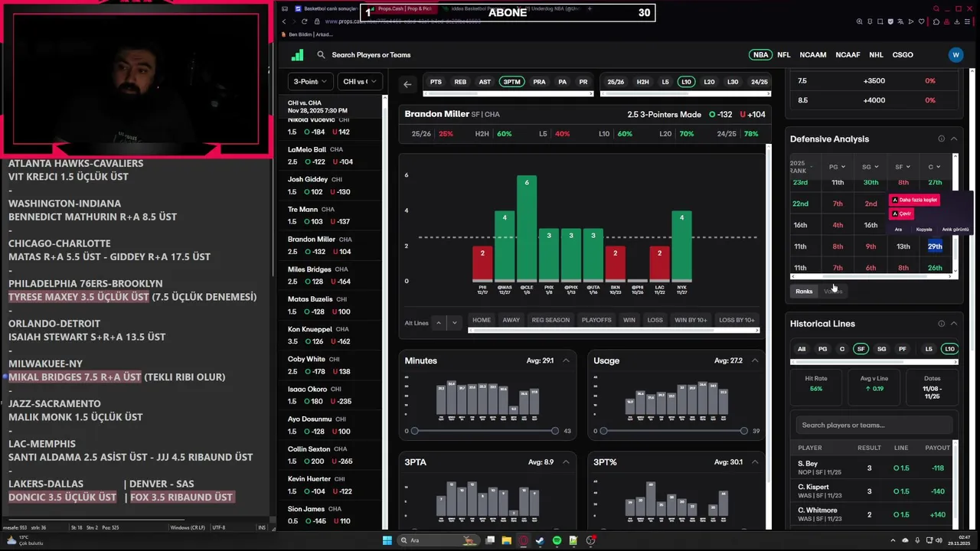Viewport: 980px width, 551px height.
Task: Collapse the Historical Lines panel
Action: tap(954, 324)
